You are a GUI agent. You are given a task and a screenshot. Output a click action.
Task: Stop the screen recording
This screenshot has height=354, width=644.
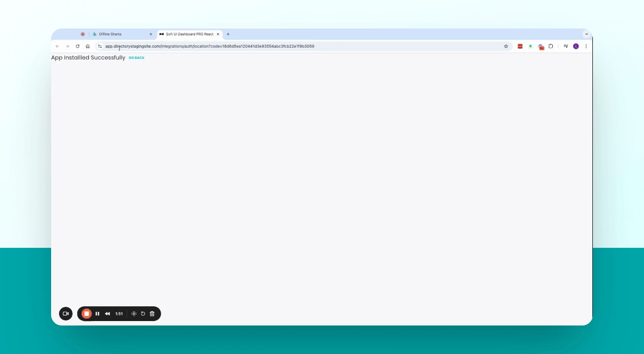(x=87, y=314)
